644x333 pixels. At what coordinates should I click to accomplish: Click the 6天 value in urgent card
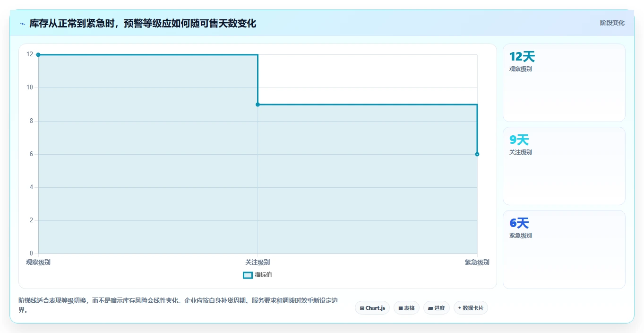point(519,223)
